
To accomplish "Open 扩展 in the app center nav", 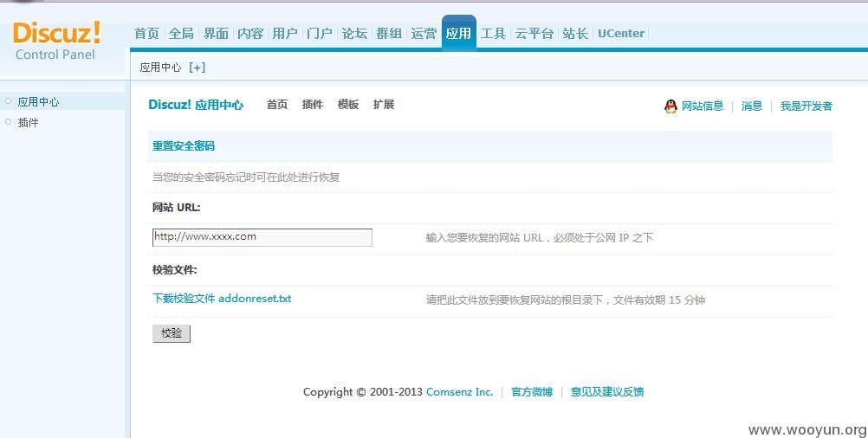I will [x=384, y=105].
